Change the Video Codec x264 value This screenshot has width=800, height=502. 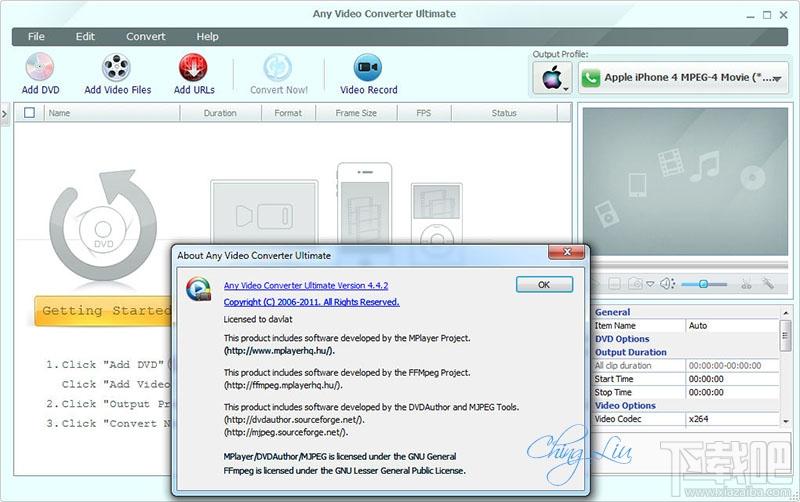tap(732, 419)
